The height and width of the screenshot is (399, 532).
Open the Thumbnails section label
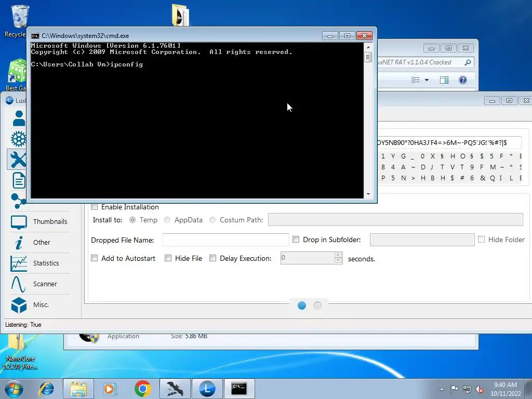50,221
